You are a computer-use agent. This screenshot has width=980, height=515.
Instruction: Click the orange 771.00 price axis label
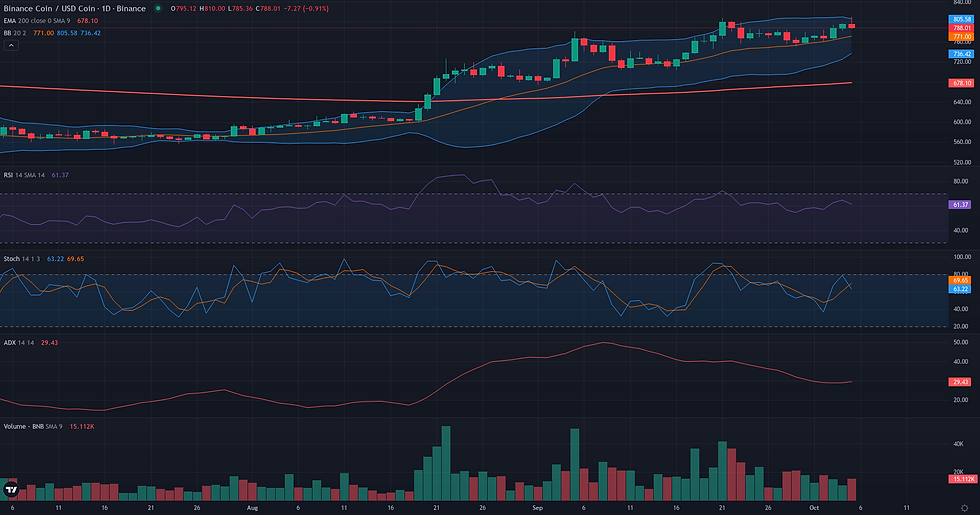pyautogui.click(x=961, y=37)
